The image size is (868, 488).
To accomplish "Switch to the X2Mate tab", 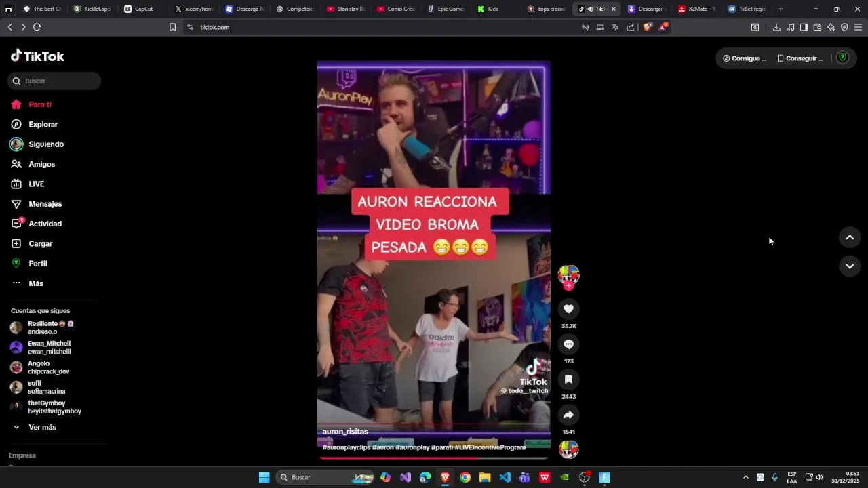I will [x=698, y=9].
